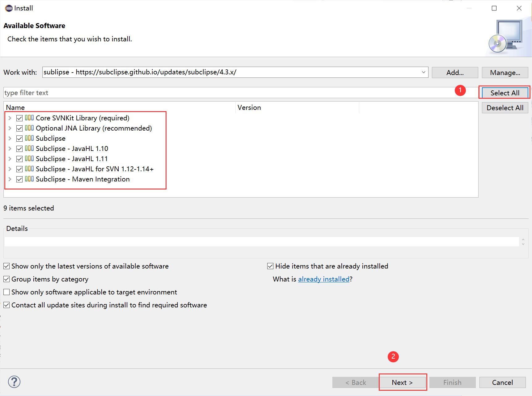
Task: Click the feature icon beside Subclipse - Maven Integration
Action: pos(29,179)
